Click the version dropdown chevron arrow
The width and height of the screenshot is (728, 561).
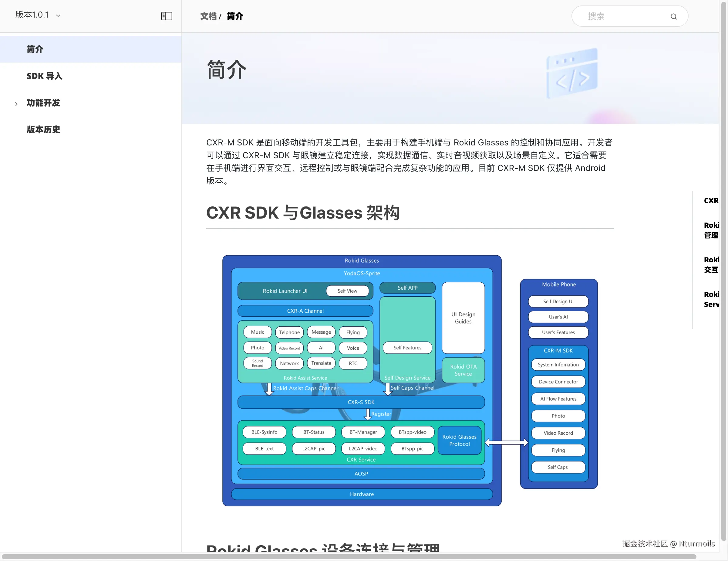(x=58, y=16)
